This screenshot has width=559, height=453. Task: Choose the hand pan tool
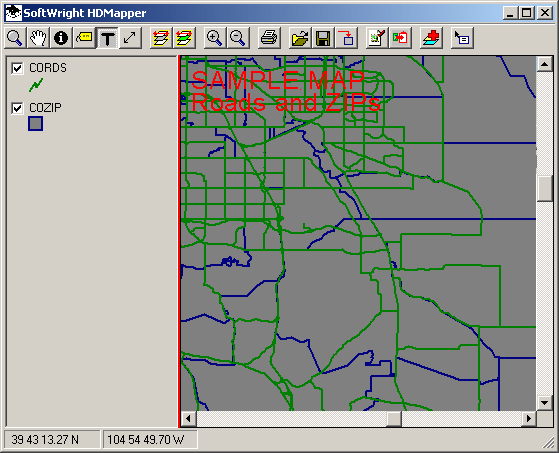pyautogui.click(x=38, y=38)
